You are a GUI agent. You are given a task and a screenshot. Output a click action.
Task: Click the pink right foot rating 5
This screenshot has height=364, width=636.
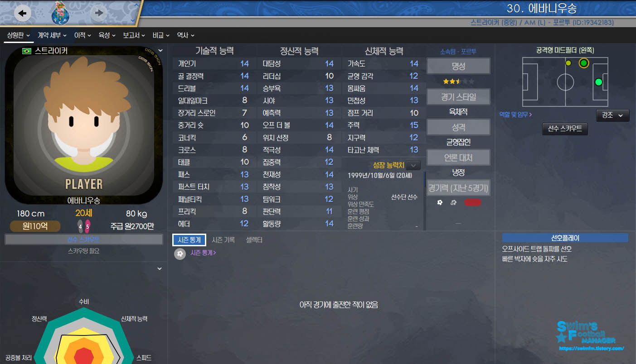pyautogui.click(x=87, y=226)
